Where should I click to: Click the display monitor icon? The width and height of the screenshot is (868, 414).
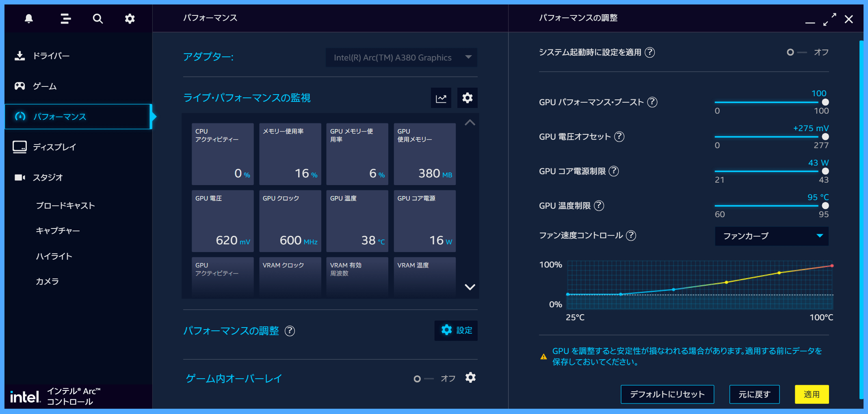pos(19,147)
